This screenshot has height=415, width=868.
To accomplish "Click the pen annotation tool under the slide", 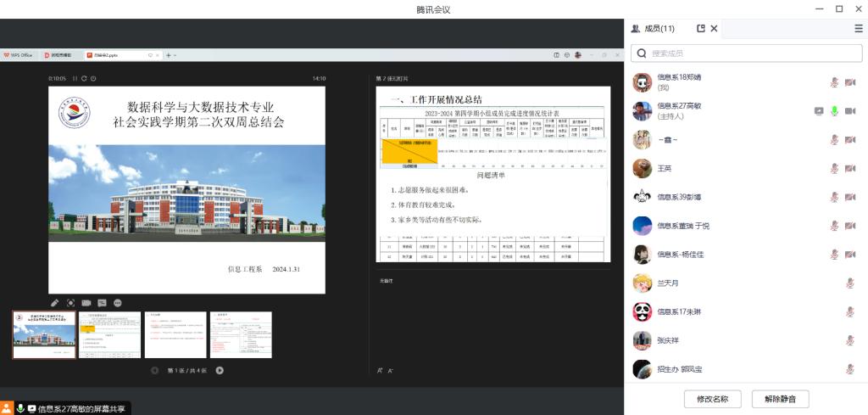I will pyautogui.click(x=55, y=303).
